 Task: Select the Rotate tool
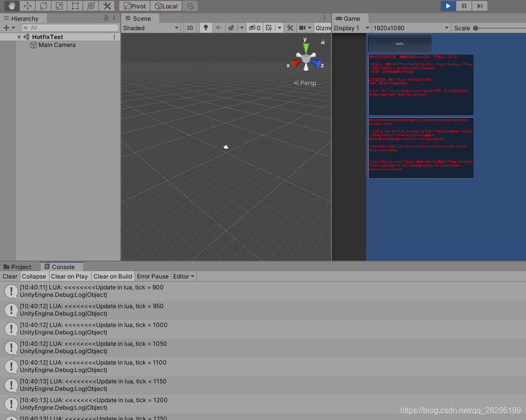coord(43,6)
